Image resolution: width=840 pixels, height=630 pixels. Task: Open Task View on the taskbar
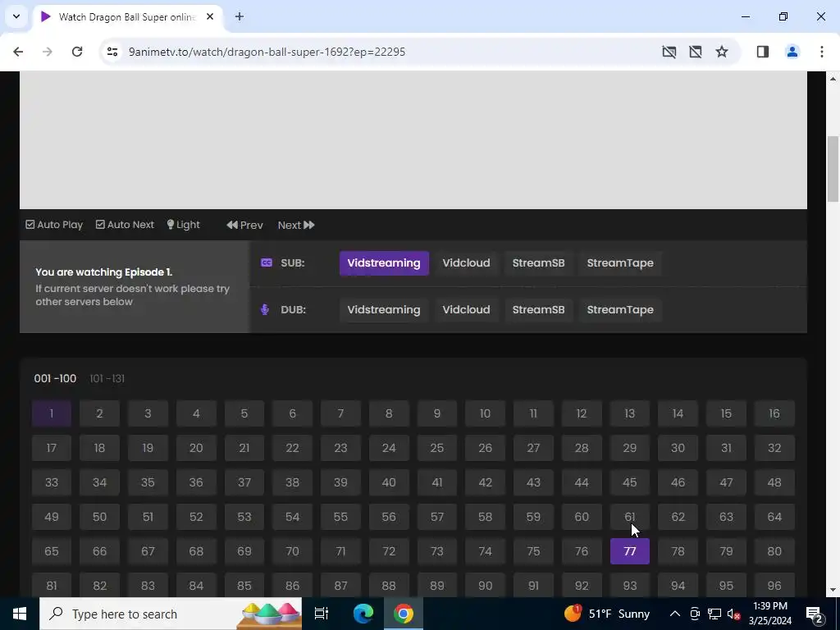click(x=321, y=614)
